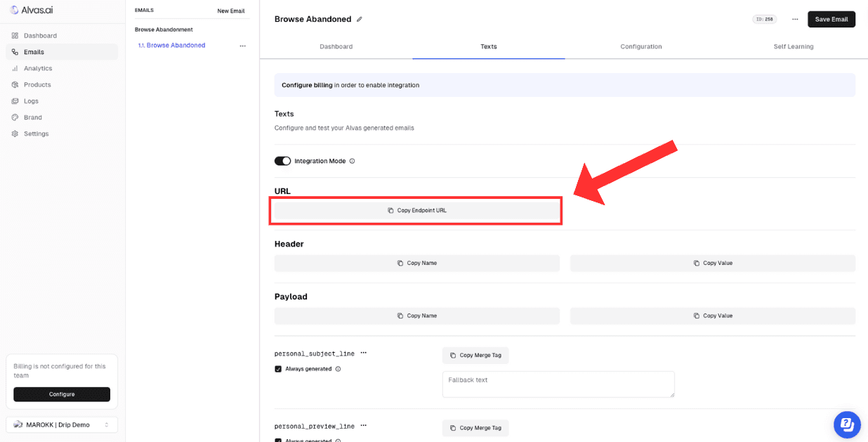Open Analytics in the sidebar
The height and width of the screenshot is (442, 868).
click(x=62, y=68)
